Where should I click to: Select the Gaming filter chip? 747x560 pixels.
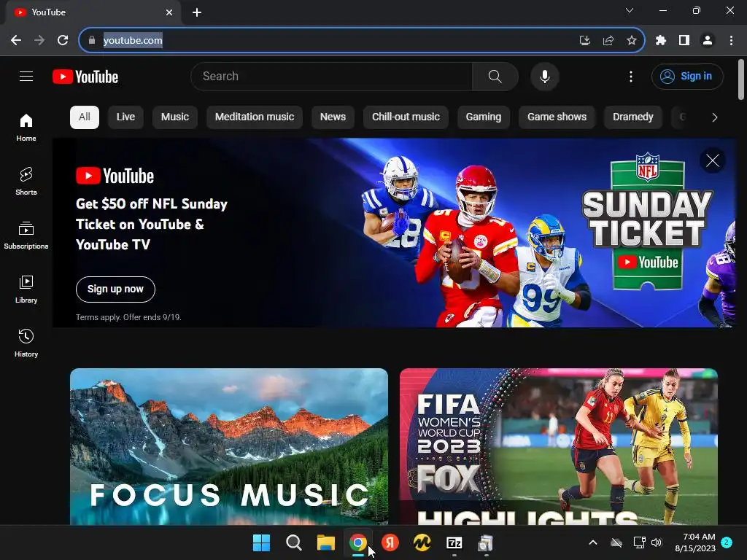pyautogui.click(x=484, y=117)
